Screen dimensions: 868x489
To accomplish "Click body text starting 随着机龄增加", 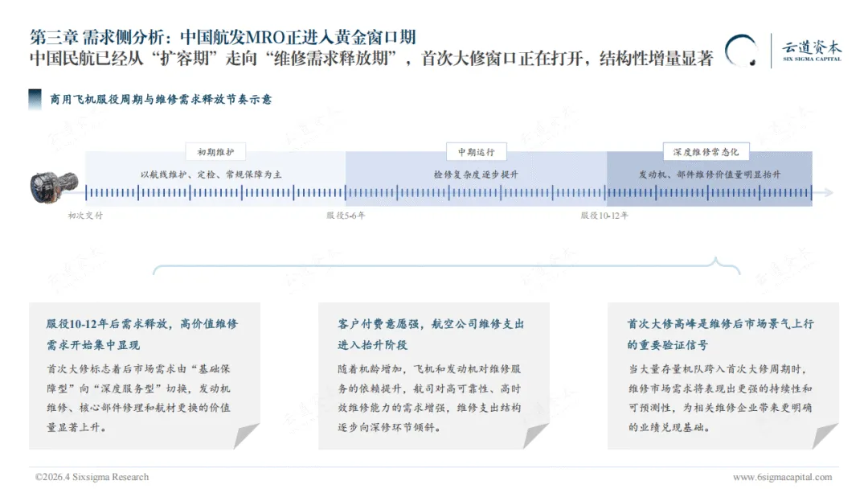I will click(x=429, y=398).
